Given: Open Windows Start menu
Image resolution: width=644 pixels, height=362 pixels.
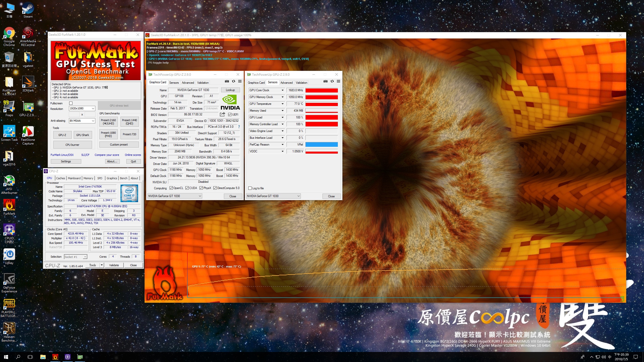Looking at the screenshot, I should tap(6, 357).
